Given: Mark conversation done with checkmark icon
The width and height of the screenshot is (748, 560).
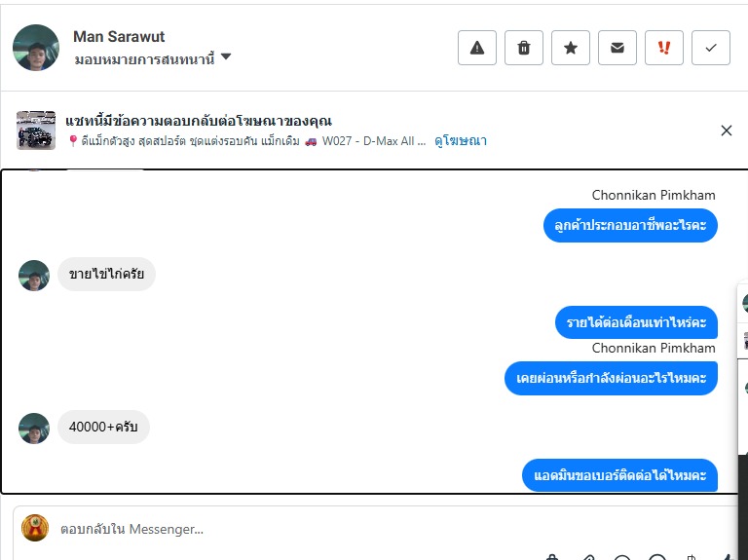Looking at the screenshot, I should [x=711, y=48].
